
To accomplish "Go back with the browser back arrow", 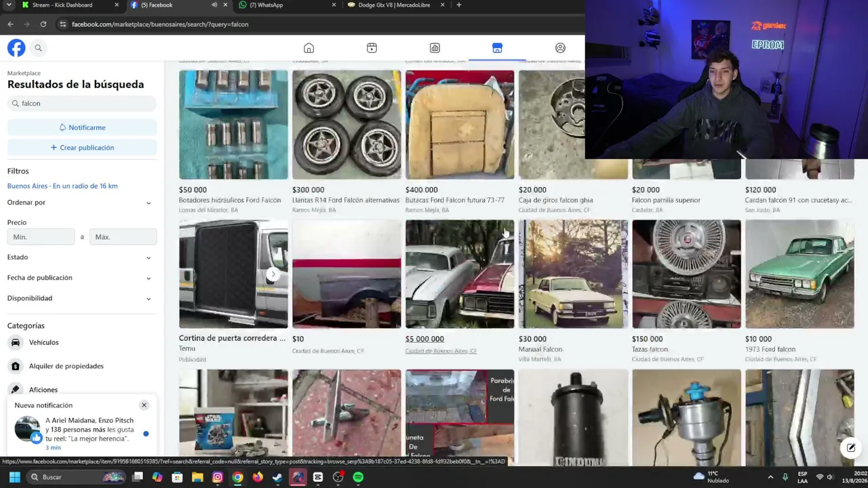I will point(10,24).
